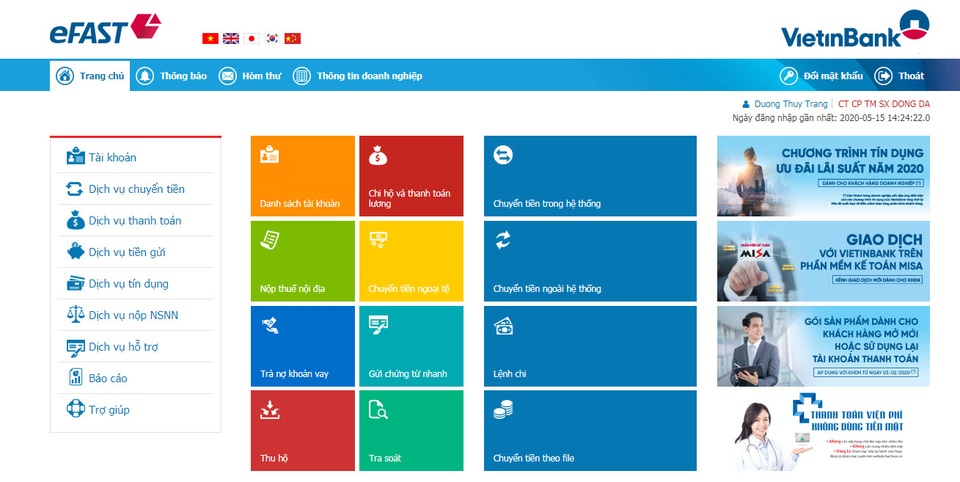Screen dimensions: 960x482
Task: Click the Tài khoản ID card icon
Action: [76, 156]
